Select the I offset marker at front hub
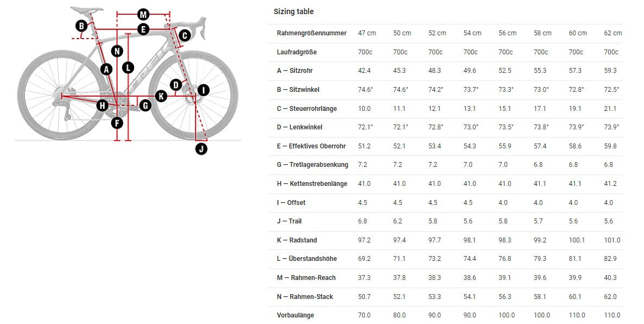 [x=203, y=90]
